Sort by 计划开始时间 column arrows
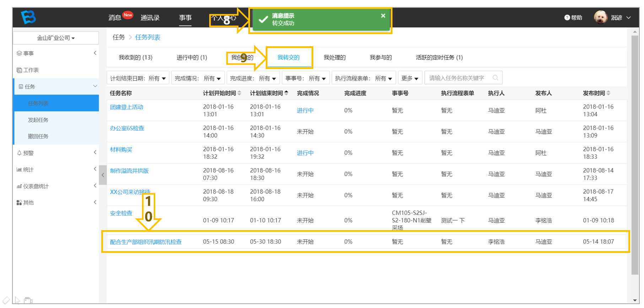 [239, 93]
